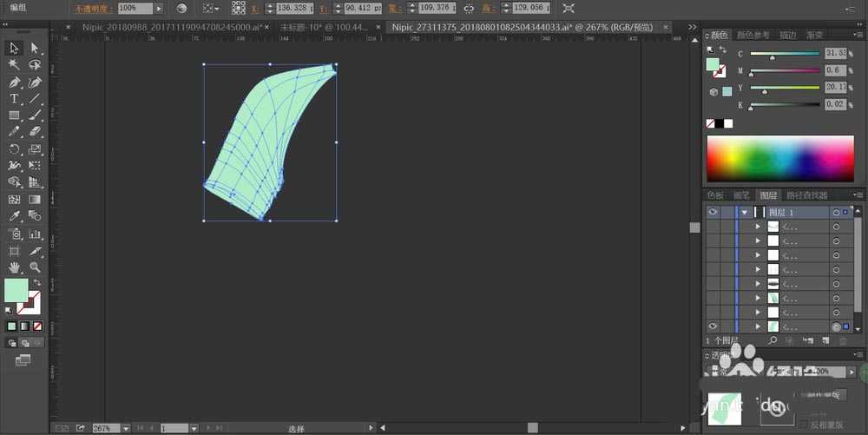
Task: Select the Rectangle tool
Action: [x=14, y=115]
